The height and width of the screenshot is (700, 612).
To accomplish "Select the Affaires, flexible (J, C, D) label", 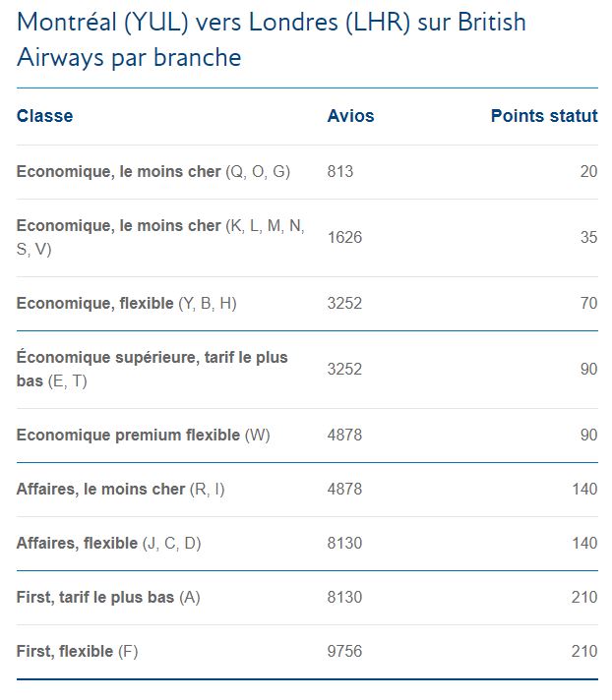I will tap(108, 543).
